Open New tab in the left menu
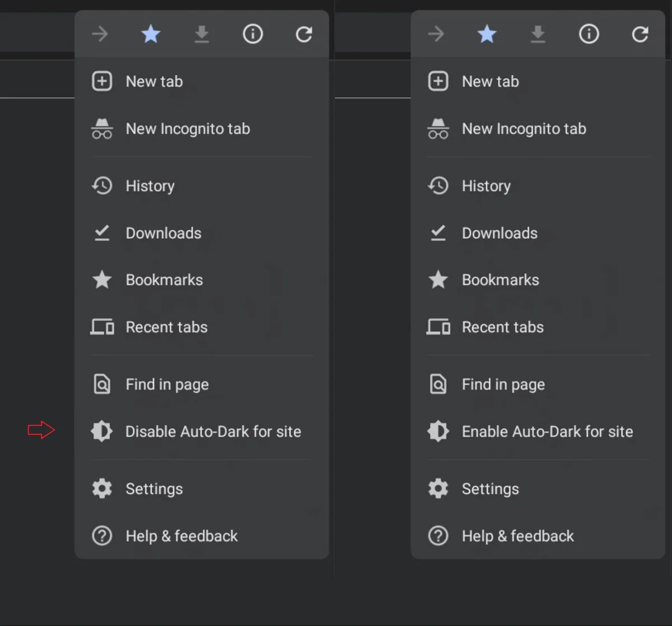This screenshot has height=626, width=672. pyautogui.click(x=202, y=81)
